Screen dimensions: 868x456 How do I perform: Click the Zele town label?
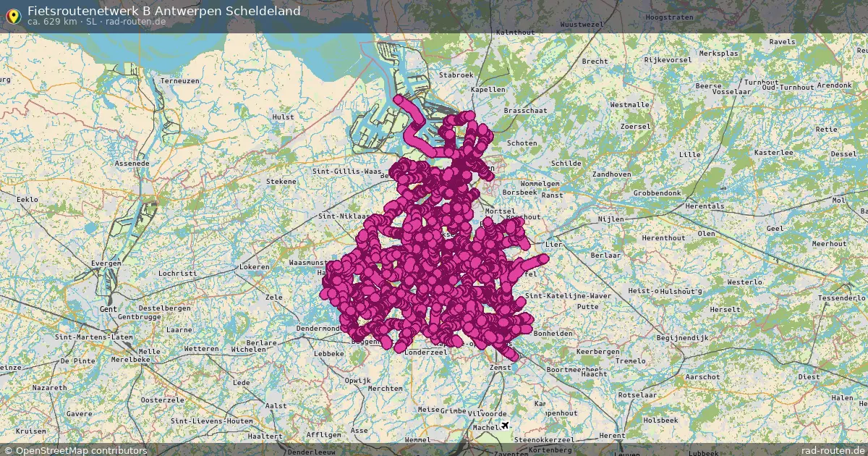[x=274, y=297]
